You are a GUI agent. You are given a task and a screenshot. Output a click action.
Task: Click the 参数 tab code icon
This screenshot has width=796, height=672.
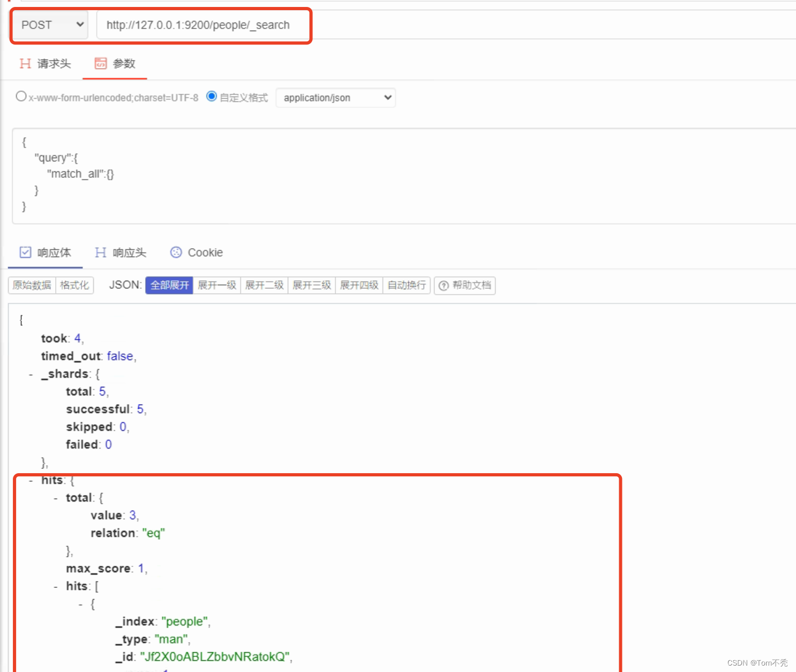pos(101,64)
